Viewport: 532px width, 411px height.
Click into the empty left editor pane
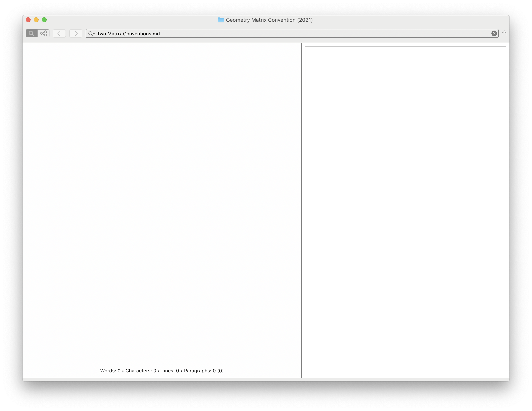[162, 195]
